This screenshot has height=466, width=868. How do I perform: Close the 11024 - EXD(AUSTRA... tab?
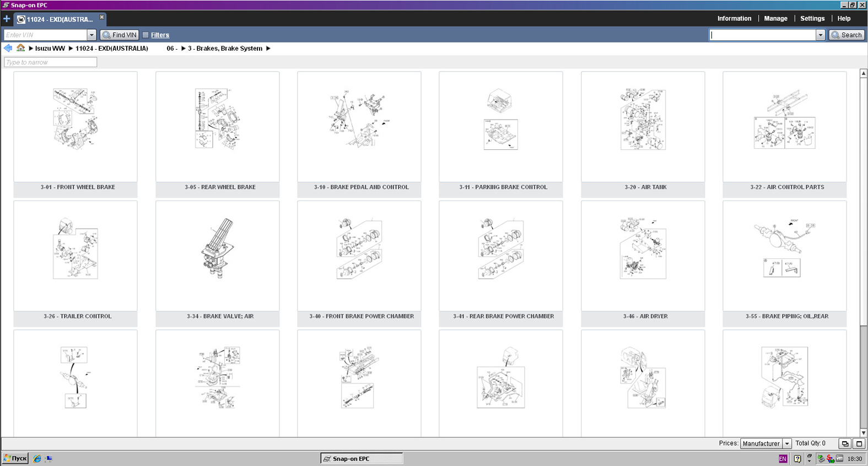coord(101,17)
